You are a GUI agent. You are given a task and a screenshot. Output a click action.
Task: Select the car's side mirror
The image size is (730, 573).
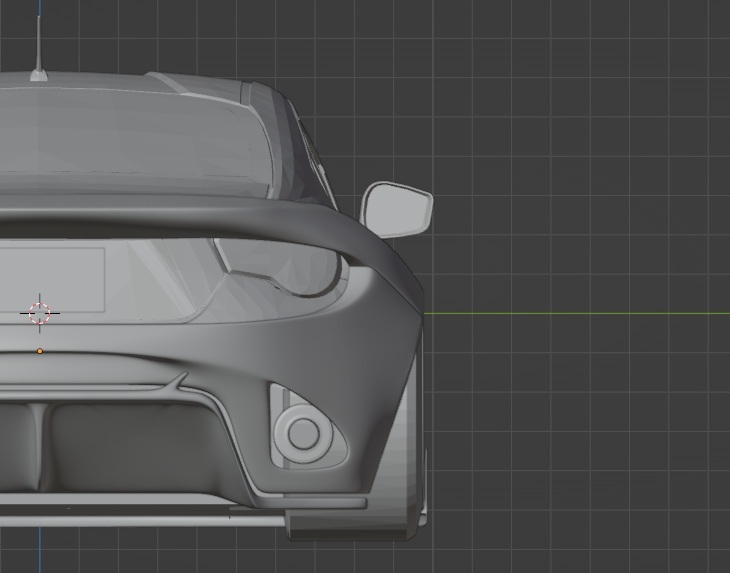pyautogui.click(x=396, y=209)
